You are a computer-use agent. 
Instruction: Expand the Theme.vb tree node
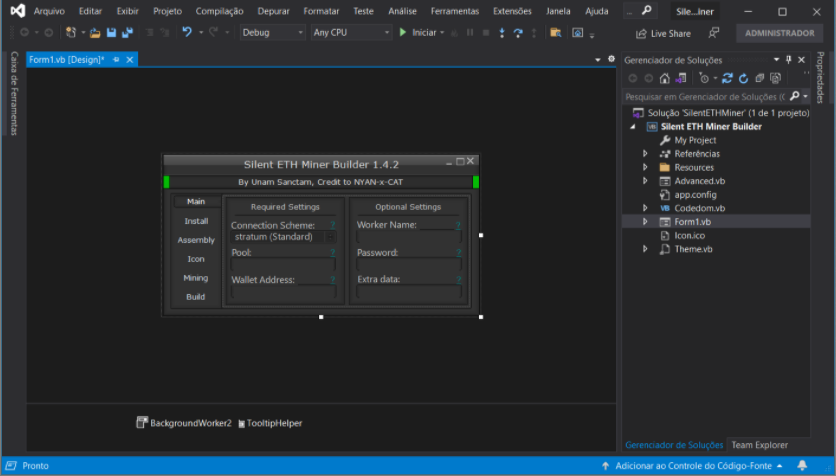point(645,248)
